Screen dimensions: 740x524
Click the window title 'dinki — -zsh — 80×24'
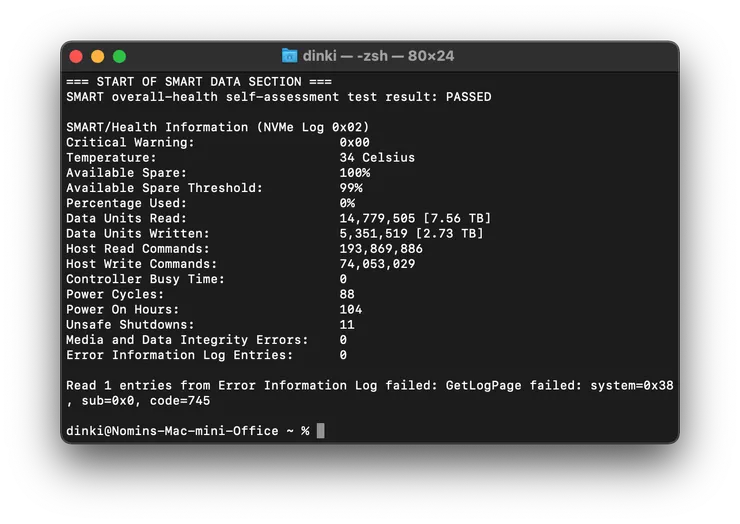point(378,56)
